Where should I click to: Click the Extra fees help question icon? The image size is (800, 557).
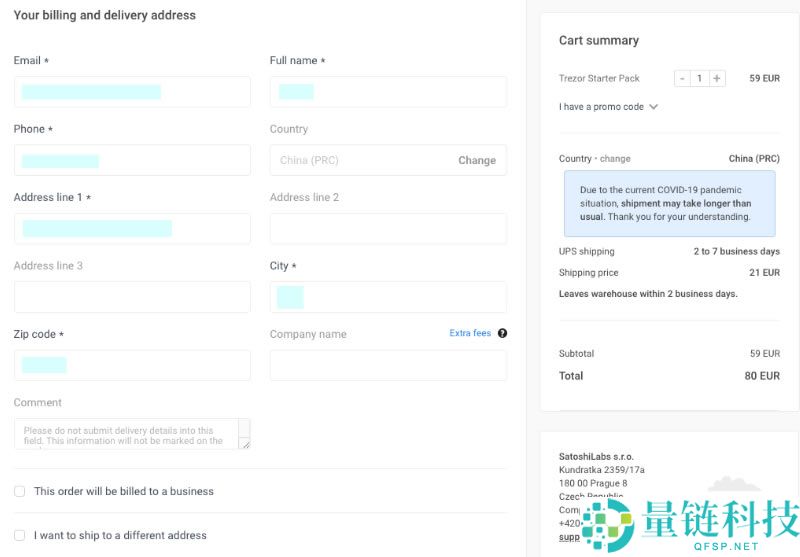[x=502, y=333]
